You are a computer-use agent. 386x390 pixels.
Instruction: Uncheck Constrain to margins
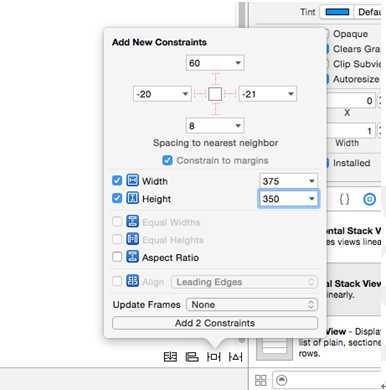click(167, 160)
